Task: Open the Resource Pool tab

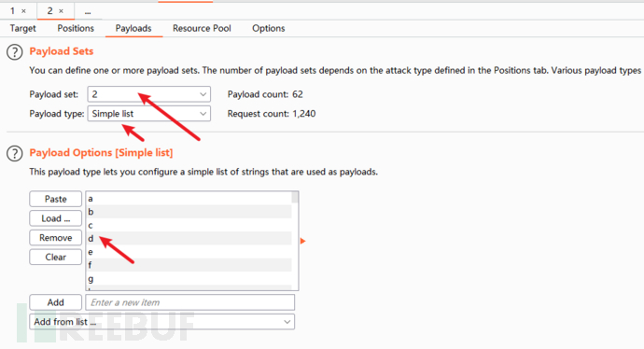Action: [202, 28]
